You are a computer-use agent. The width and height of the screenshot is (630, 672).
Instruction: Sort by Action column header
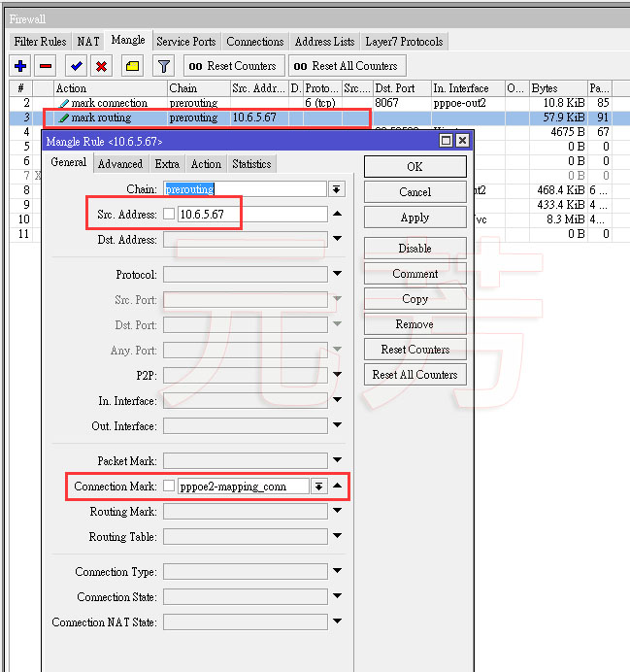110,88
